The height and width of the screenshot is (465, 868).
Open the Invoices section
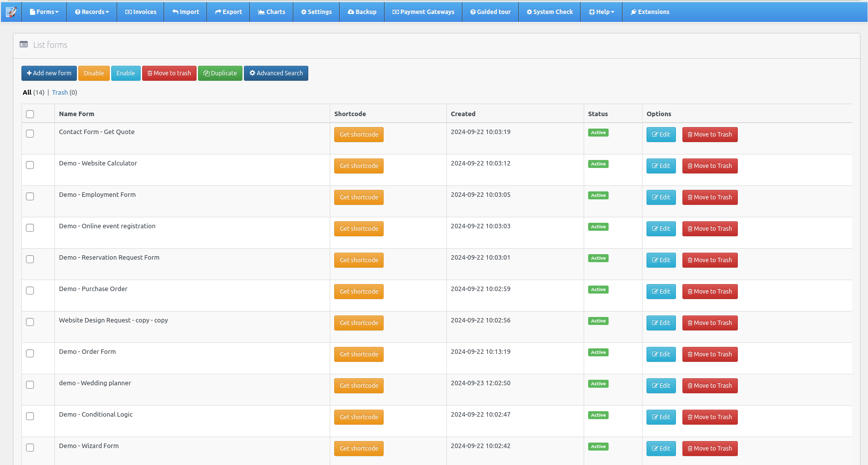pyautogui.click(x=140, y=11)
